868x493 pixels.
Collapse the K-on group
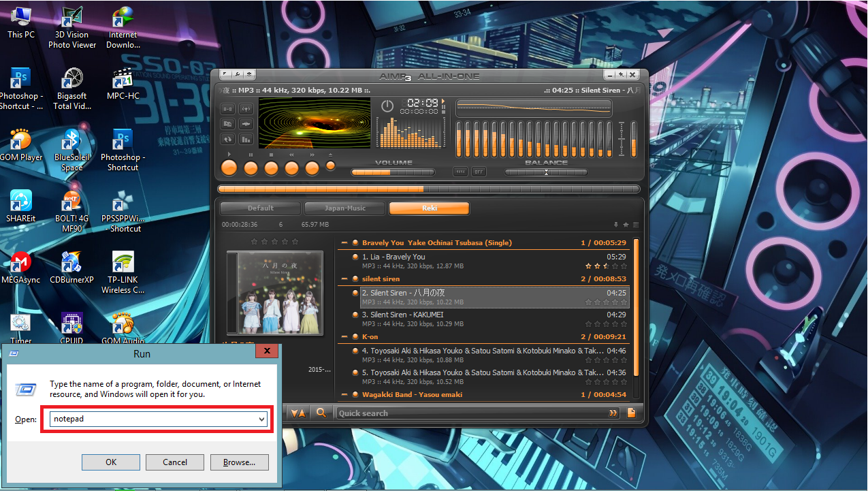click(346, 336)
